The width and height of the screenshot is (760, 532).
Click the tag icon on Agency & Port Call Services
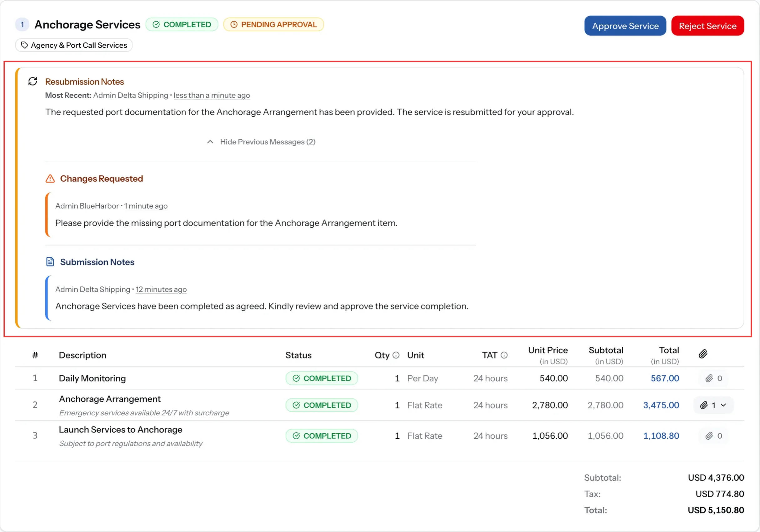pyautogui.click(x=24, y=45)
